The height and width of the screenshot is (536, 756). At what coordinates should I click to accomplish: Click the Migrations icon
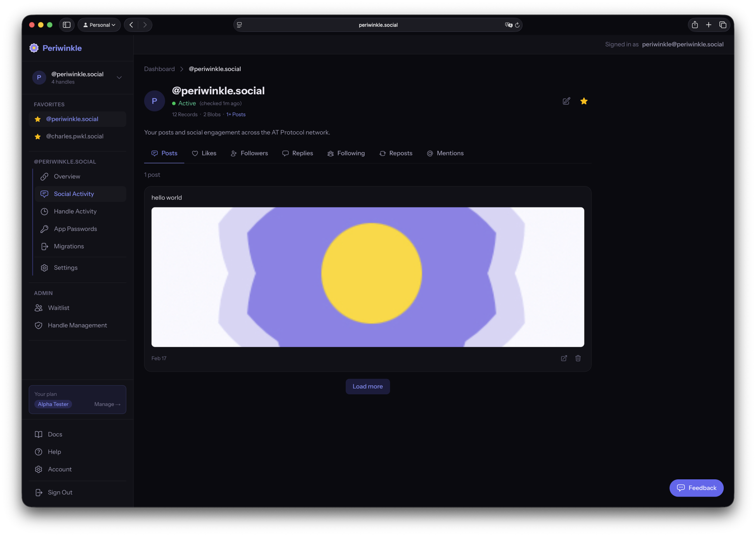click(x=44, y=246)
